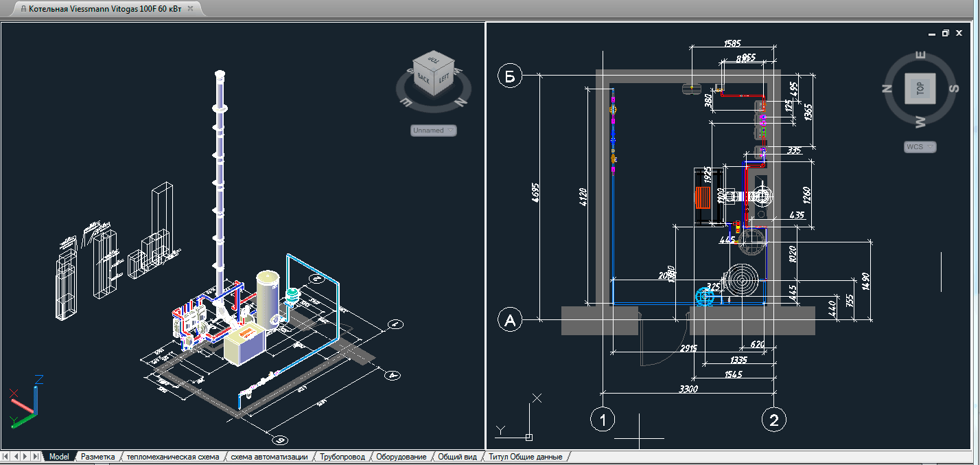Close the drawing viewport window
980x465 pixels.
click(x=959, y=32)
